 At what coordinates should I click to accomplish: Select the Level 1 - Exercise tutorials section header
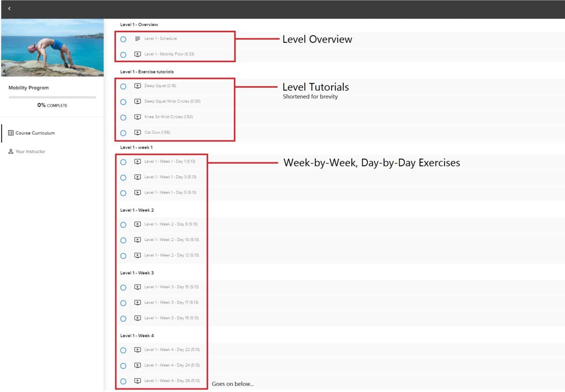[147, 72]
